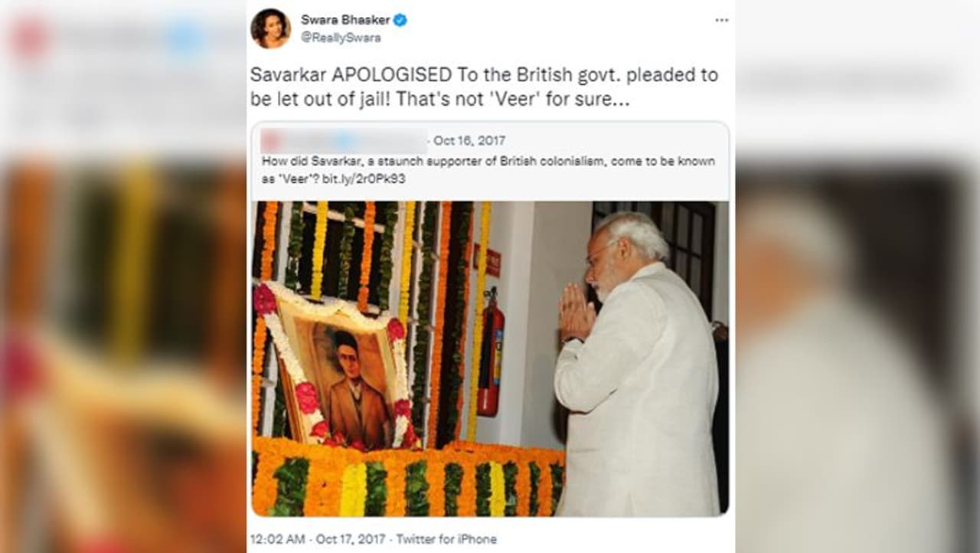Click the blurred background right of tweet
This screenshot has height=553, width=980.
[x=857, y=276]
